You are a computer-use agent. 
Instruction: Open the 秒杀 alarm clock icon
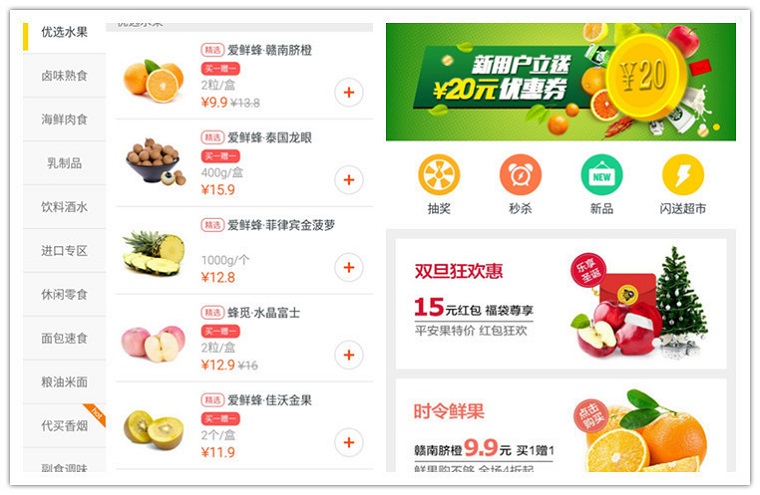click(x=520, y=175)
